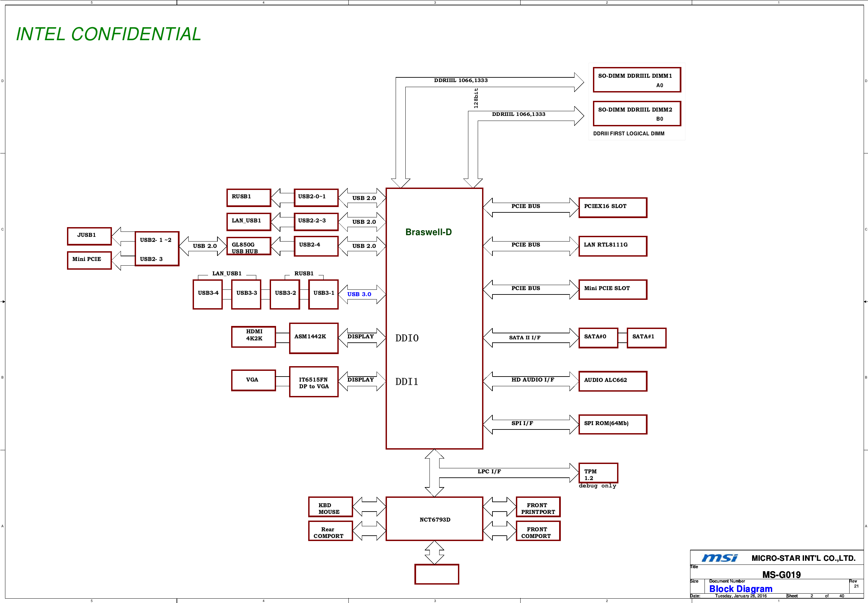Select the SPI ROM(64Mb) box
The width and height of the screenshot is (868, 603).
pyautogui.click(x=612, y=424)
